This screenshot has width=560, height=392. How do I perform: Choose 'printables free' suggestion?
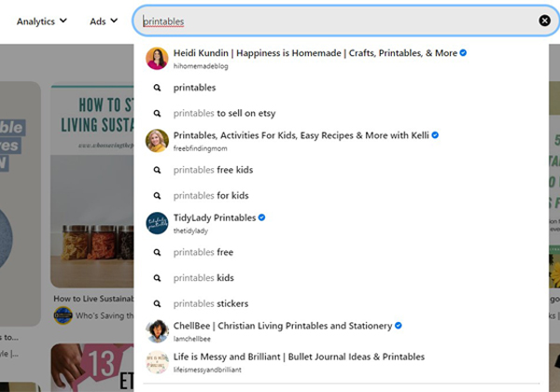[x=341, y=252]
